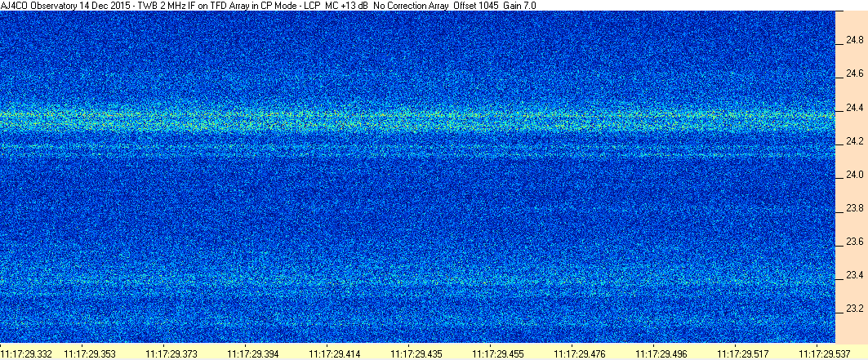Click the 'MC +13 dB' header text
Screen dimensions: 868x360
347,5
